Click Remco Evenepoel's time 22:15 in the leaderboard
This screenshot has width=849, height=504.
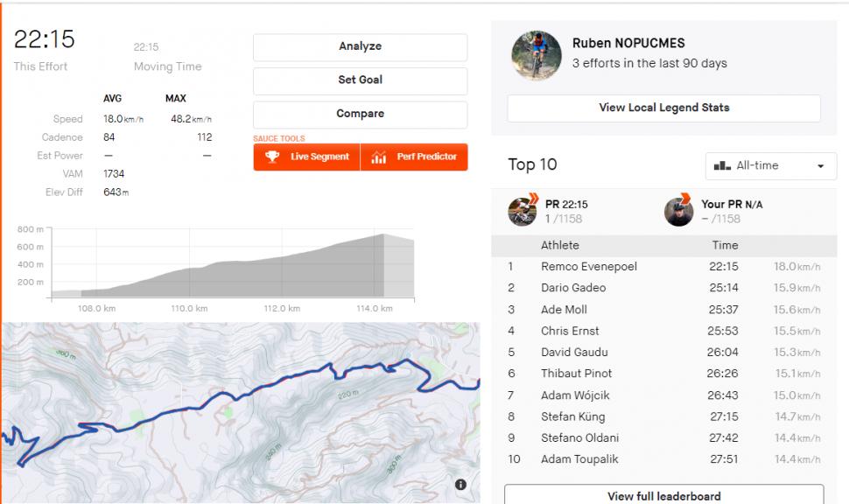(x=723, y=266)
